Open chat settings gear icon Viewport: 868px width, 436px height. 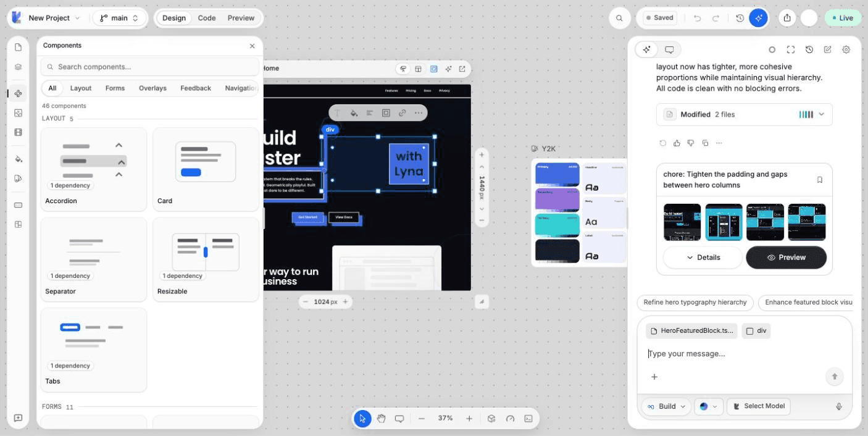[x=846, y=49]
